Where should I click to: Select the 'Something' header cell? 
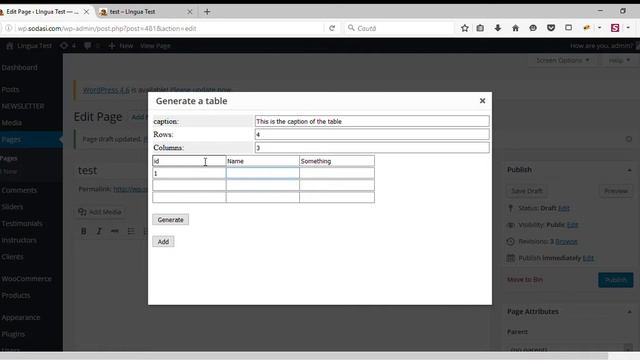[337, 161]
